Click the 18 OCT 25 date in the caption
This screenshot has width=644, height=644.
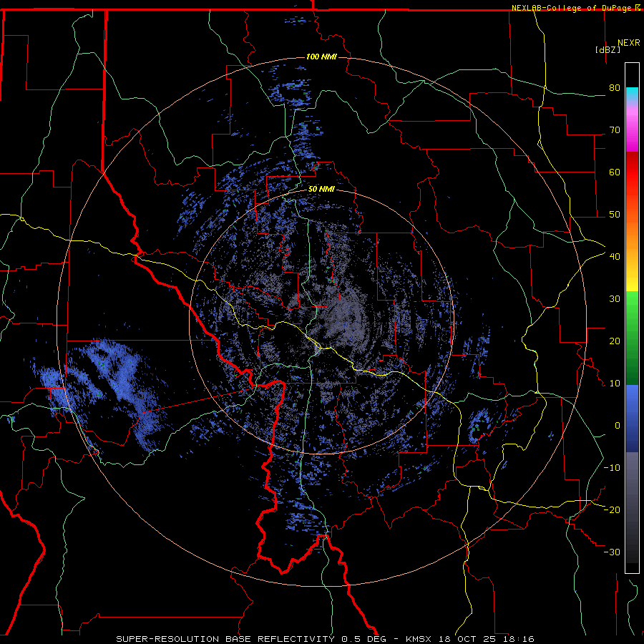(467, 639)
